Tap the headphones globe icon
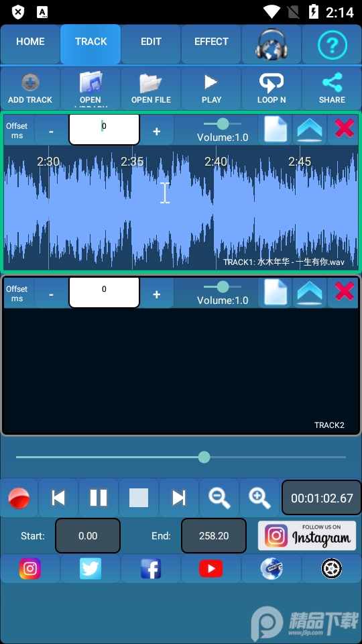Viewport: 362px width, 644px height. coord(271,44)
